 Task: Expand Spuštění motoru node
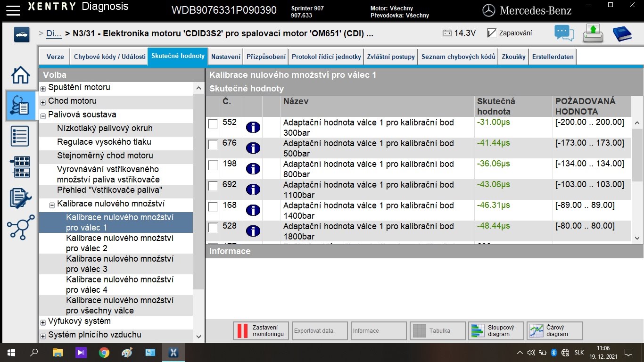coord(43,89)
